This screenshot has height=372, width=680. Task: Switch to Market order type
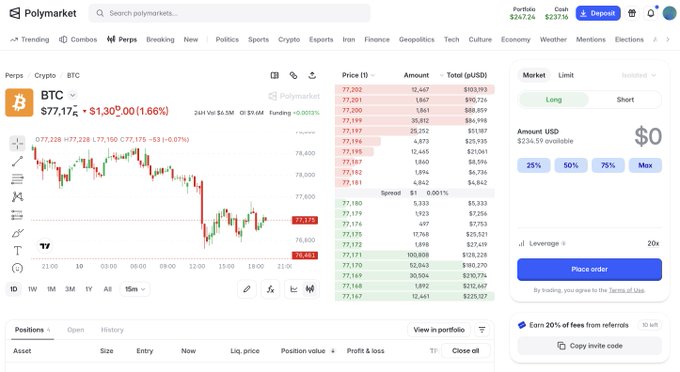point(534,75)
